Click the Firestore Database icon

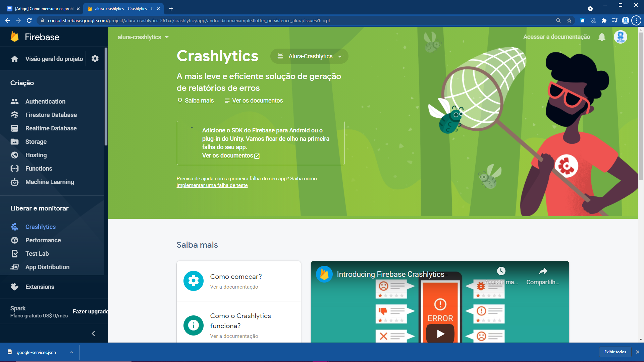(x=14, y=115)
